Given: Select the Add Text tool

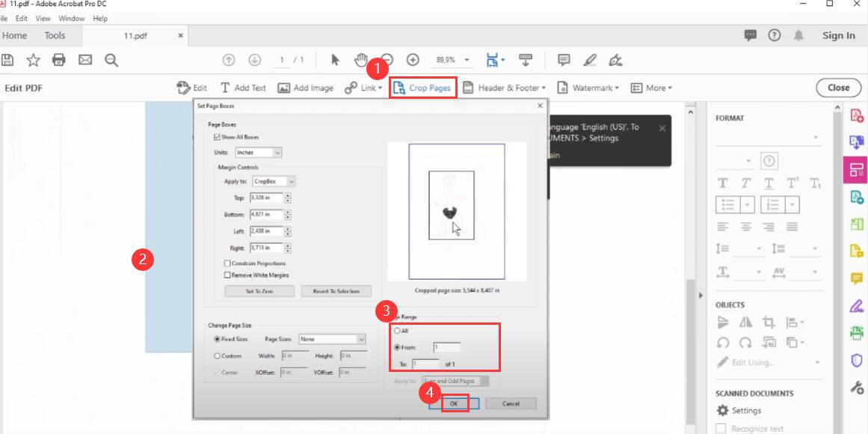Looking at the screenshot, I should coord(243,88).
